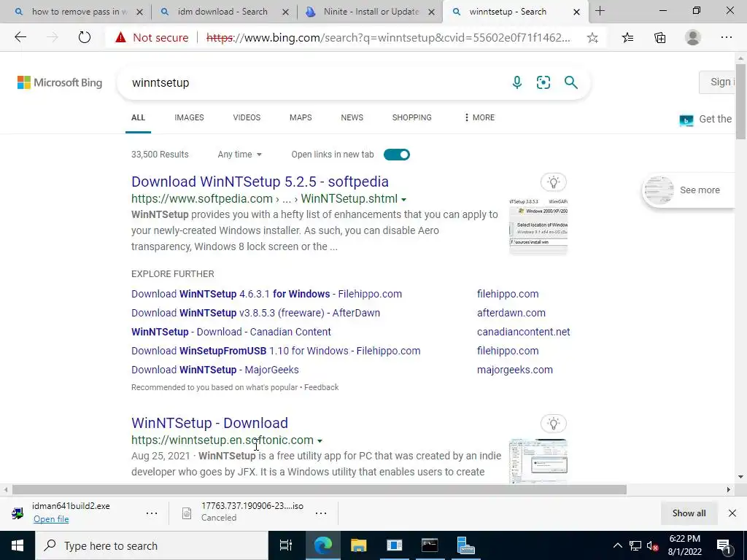Open Download WinNTSetup 5.2.5 softpedia result
747x560 pixels.
click(x=260, y=182)
